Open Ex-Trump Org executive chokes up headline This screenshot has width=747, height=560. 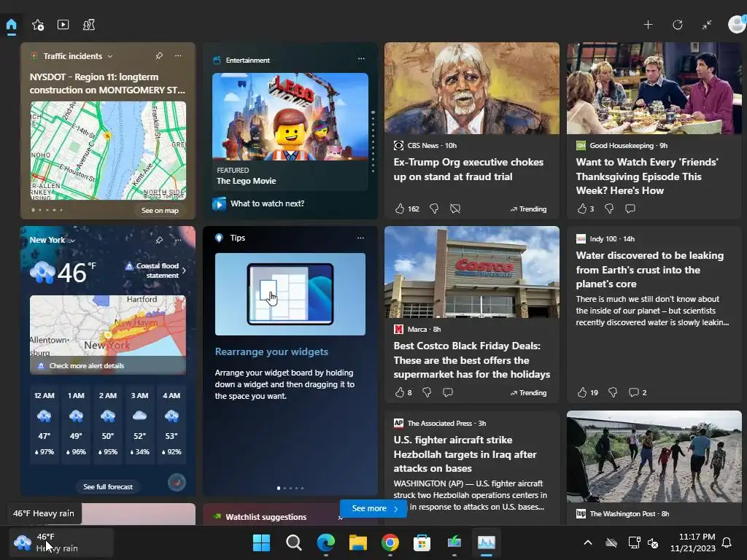(x=468, y=169)
